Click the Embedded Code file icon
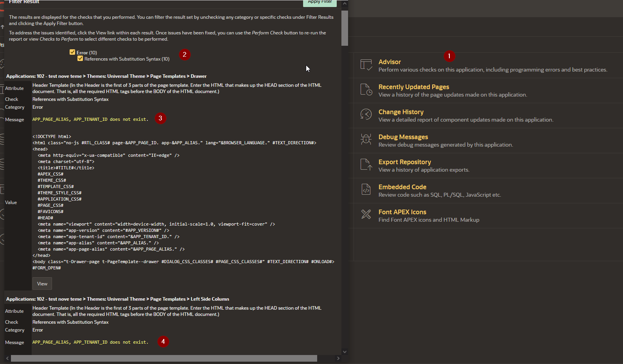 pos(366,190)
